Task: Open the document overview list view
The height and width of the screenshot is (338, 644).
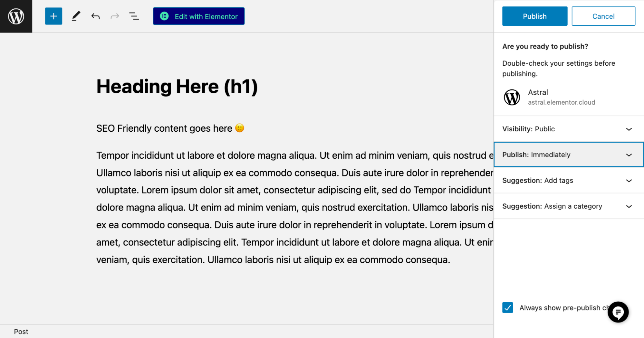Action: coord(134,16)
